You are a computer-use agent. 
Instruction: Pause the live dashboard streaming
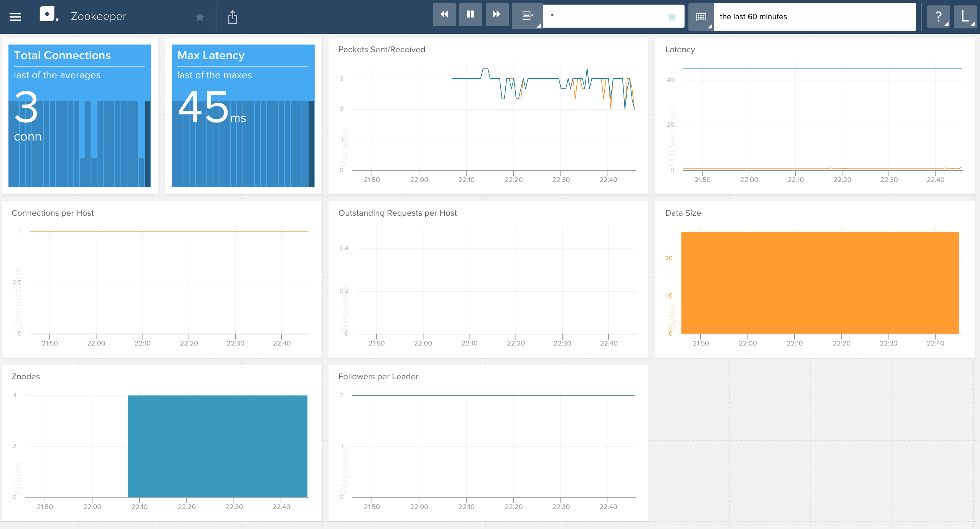pyautogui.click(x=470, y=15)
